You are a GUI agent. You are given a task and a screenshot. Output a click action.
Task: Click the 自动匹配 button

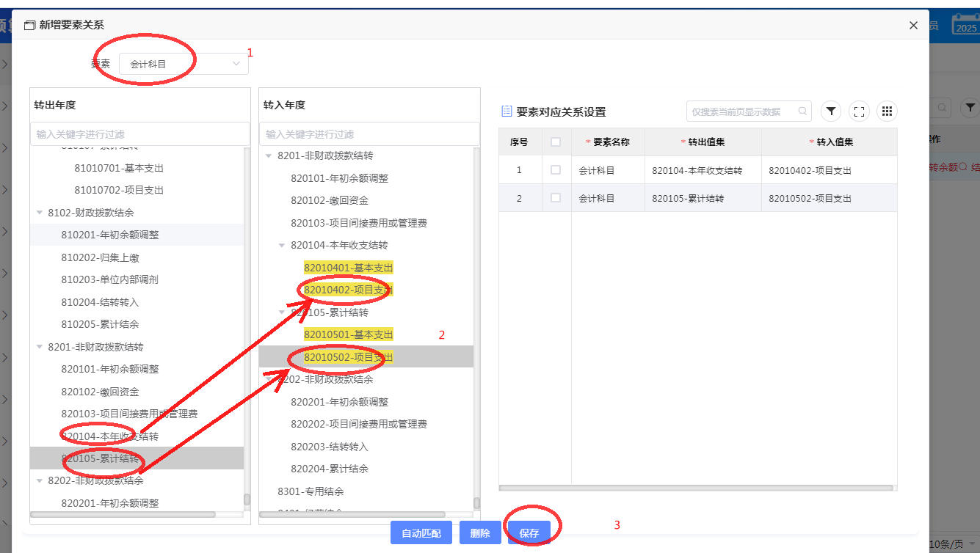(421, 533)
